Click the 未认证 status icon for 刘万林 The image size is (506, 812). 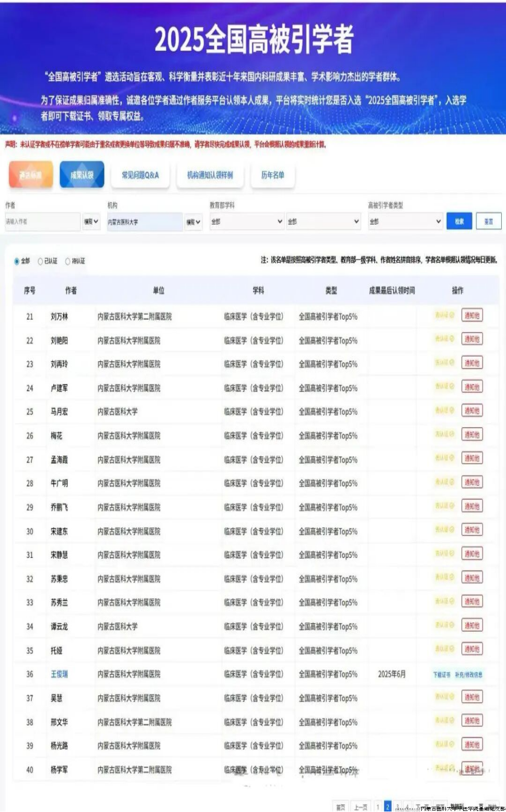[444, 315]
